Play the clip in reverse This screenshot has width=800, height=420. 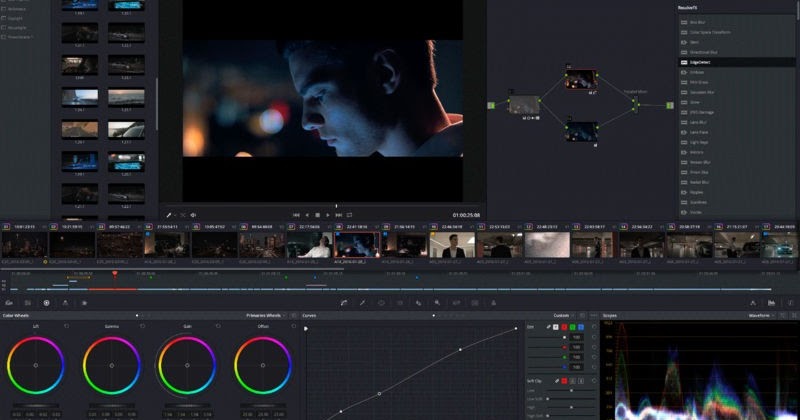307,215
